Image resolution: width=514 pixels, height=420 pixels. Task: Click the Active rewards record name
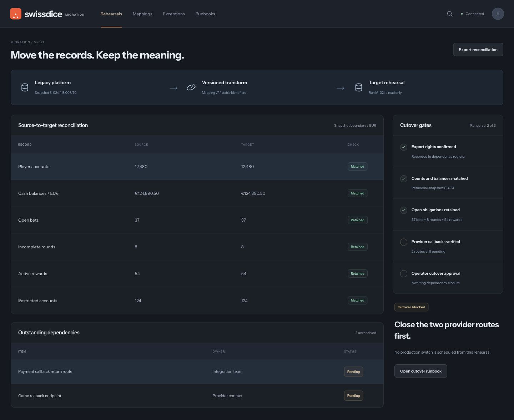[32, 274]
